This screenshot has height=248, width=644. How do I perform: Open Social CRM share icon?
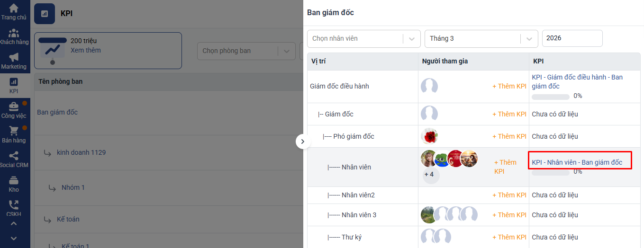pos(14,156)
